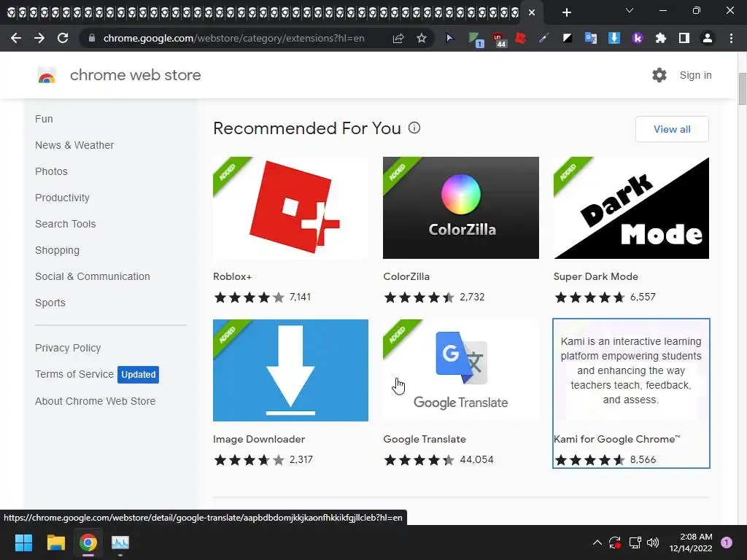Show hidden system tray icons chevron

click(x=597, y=542)
